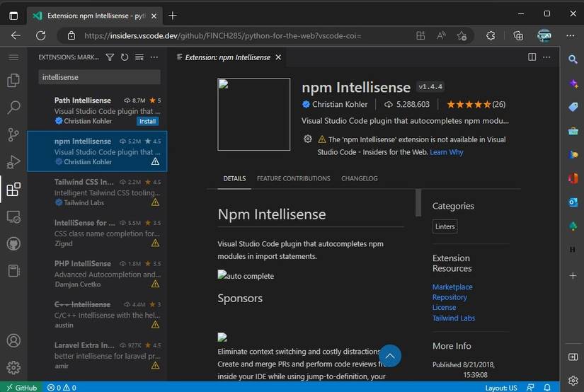
Task: Open the GitHub view in activity bar
Action: coord(13,243)
